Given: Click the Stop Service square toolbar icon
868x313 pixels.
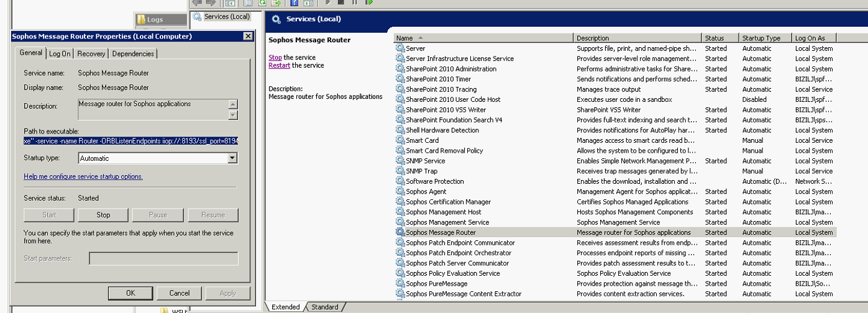Looking at the screenshot, I should (340, 2).
